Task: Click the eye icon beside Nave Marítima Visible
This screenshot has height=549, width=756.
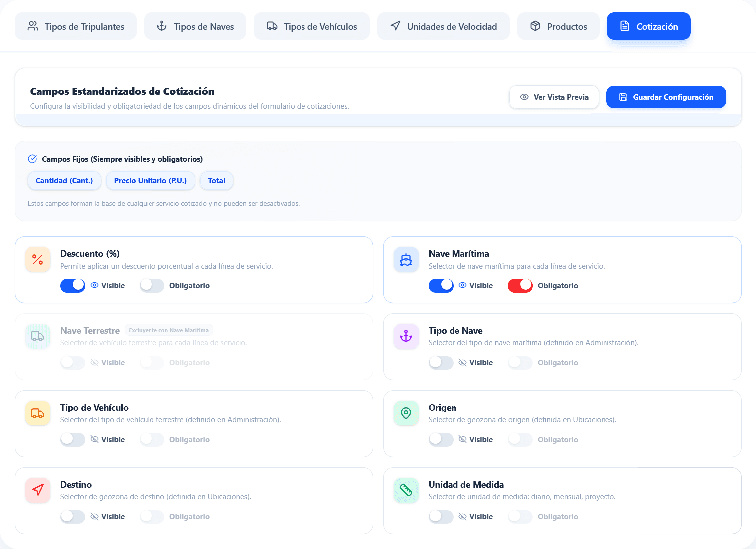Action: pos(462,285)
